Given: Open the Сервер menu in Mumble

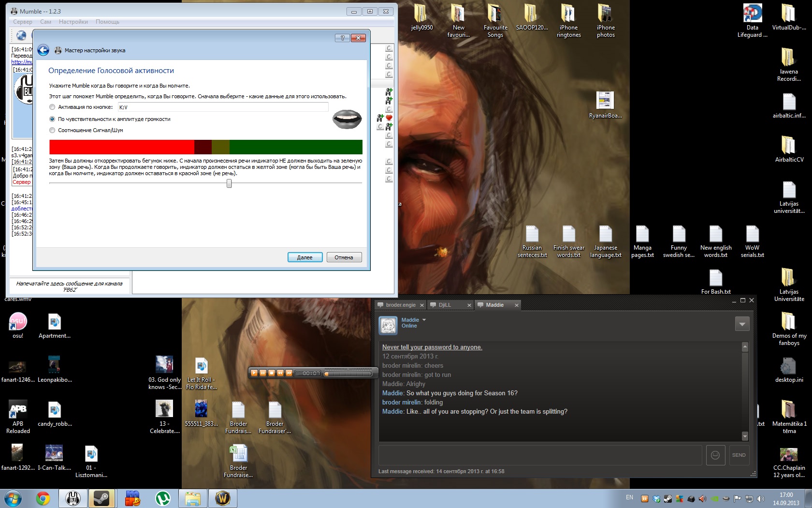Looking at the screenshot, I should click(23, 22).
